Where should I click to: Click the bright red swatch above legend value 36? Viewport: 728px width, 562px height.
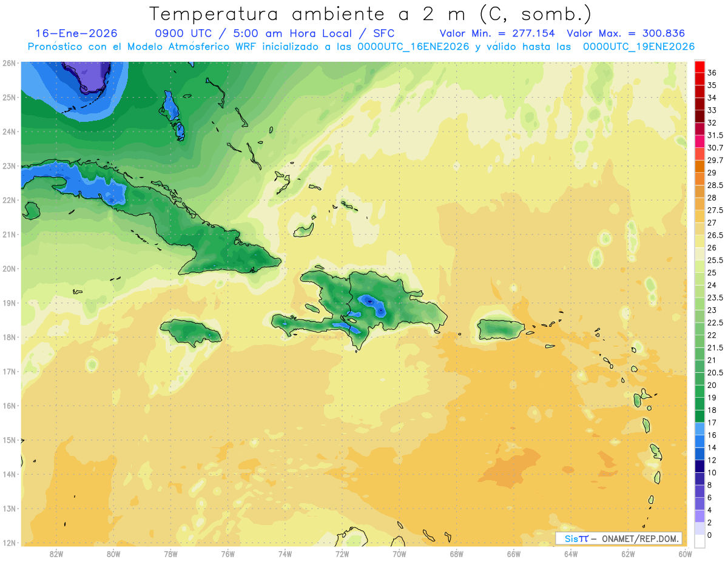coord(699,67)
